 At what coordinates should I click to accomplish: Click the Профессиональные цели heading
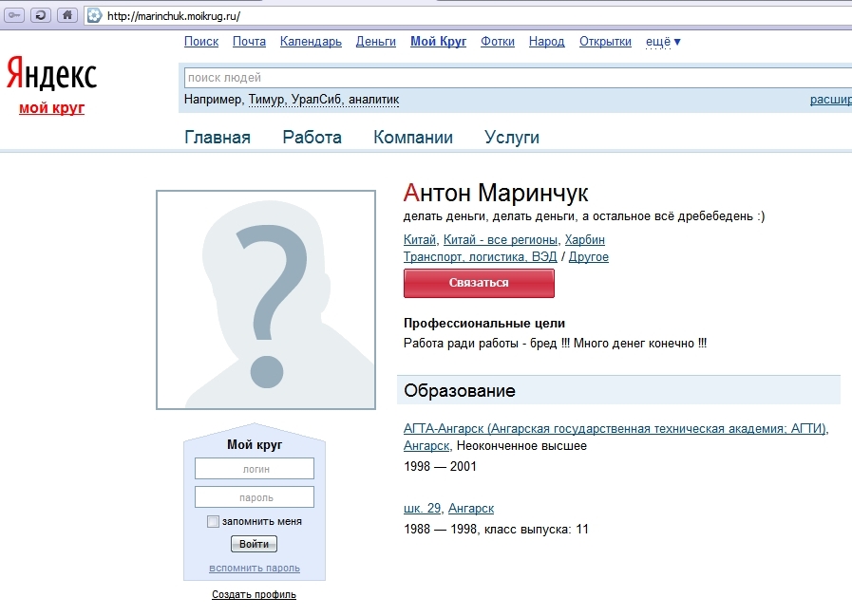(x=484, y=324)
